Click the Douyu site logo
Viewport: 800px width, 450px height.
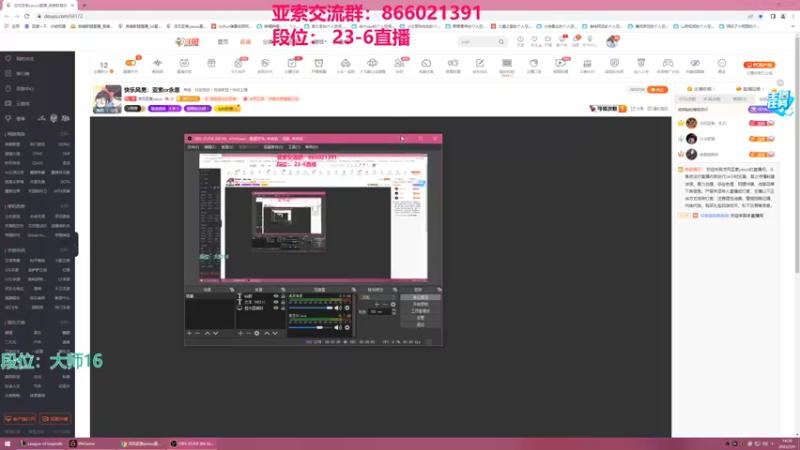pos(187,42)
